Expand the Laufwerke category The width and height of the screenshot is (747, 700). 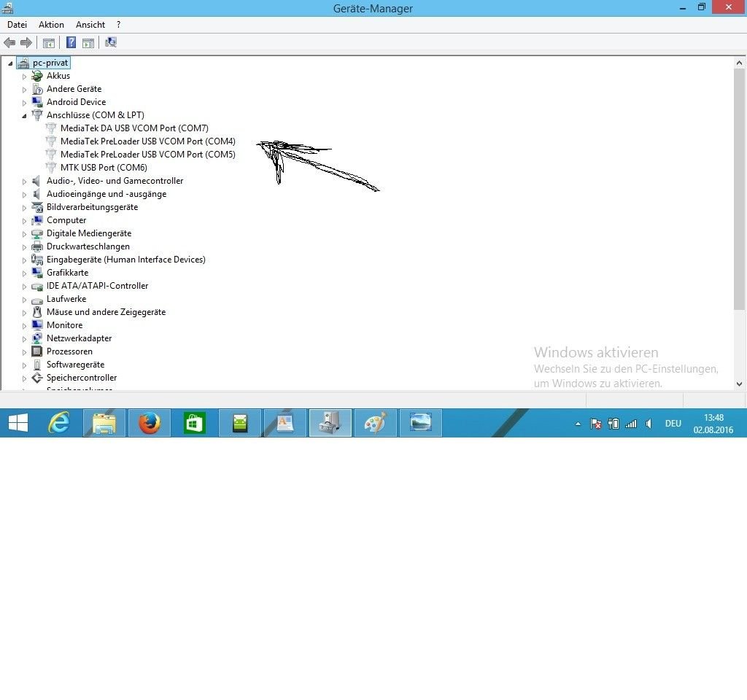pyautogui.click(x=24, y=300)
